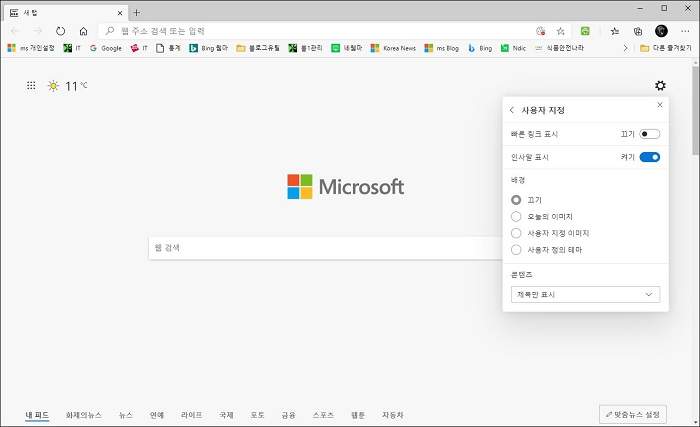700x427 pixels.
Task: Go back from 사용자 지정 panel
Action: [x=512, y=110]
